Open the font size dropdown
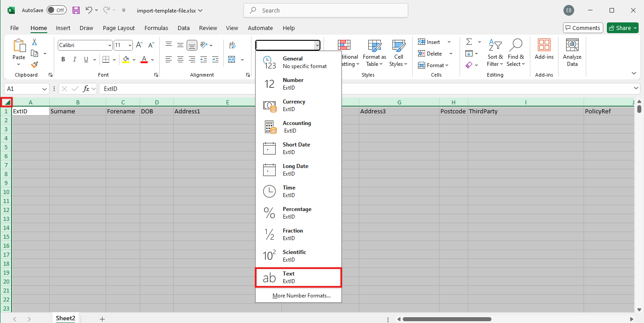 [x=130, y=45]
